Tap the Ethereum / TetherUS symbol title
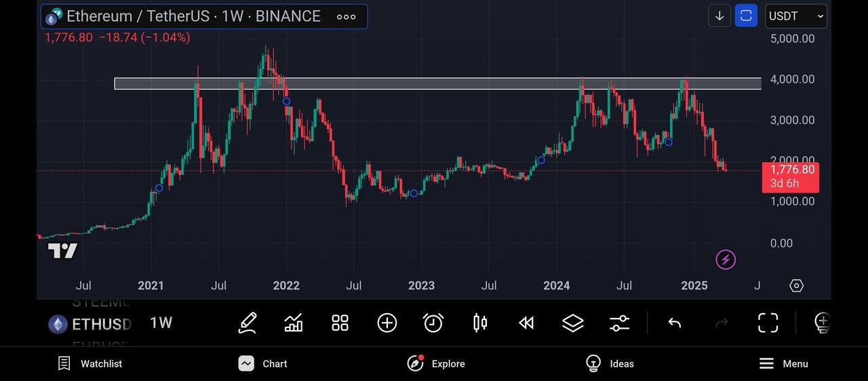 [193, 16]
